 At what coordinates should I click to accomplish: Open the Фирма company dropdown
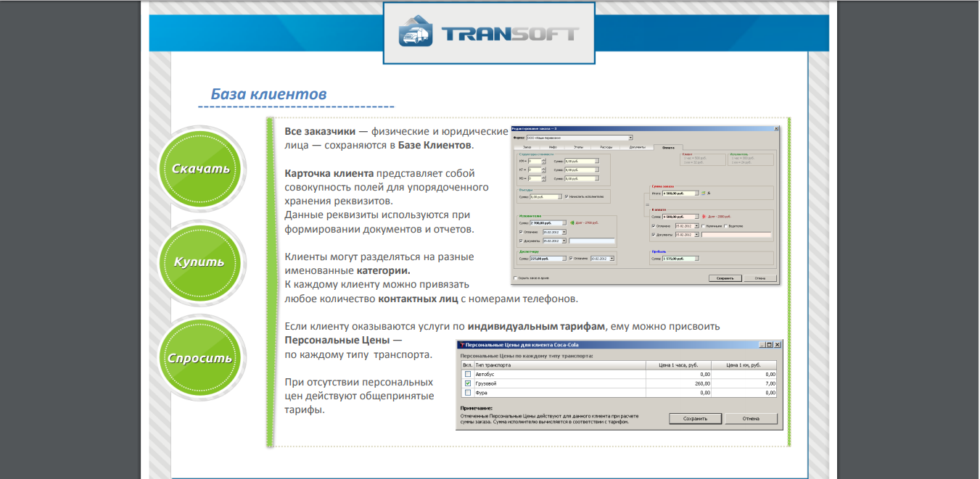pyautogui.click(x=630, y=139)
